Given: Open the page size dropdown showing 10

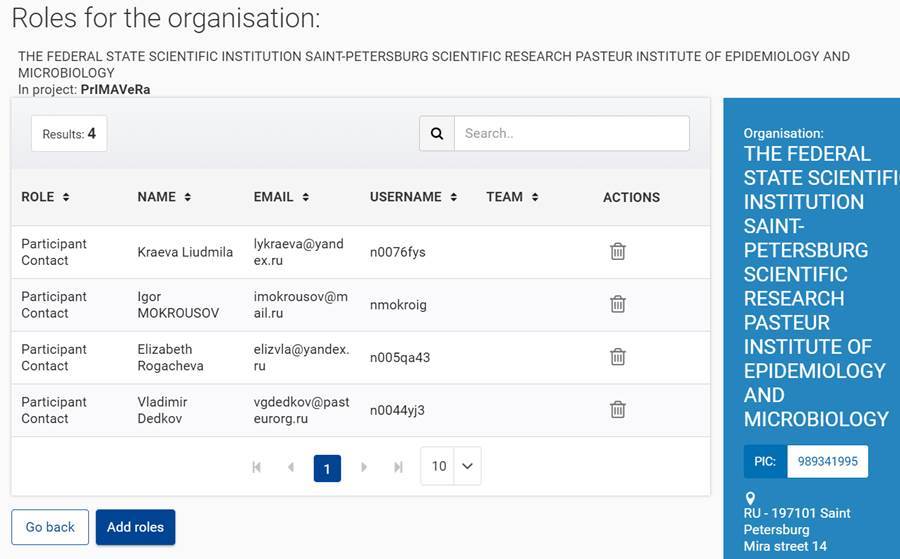Looking at the screenshot, I should coord(451,466).
